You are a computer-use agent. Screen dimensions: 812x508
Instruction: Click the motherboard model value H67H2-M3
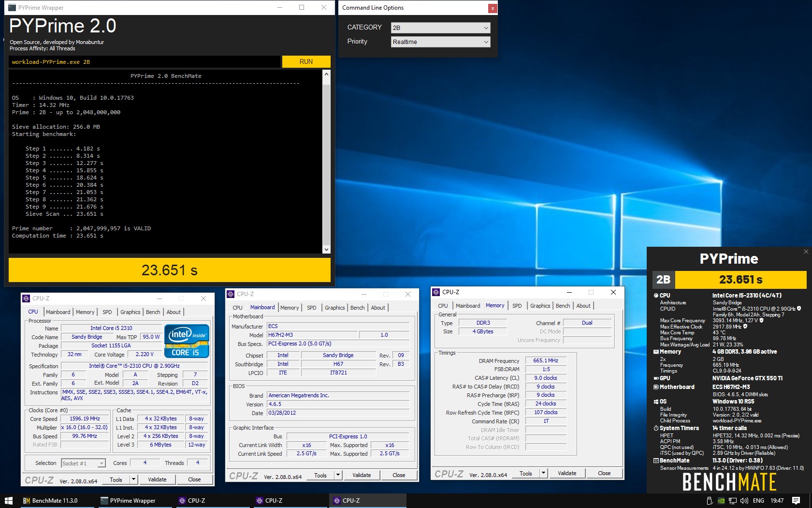click(312, 335)
